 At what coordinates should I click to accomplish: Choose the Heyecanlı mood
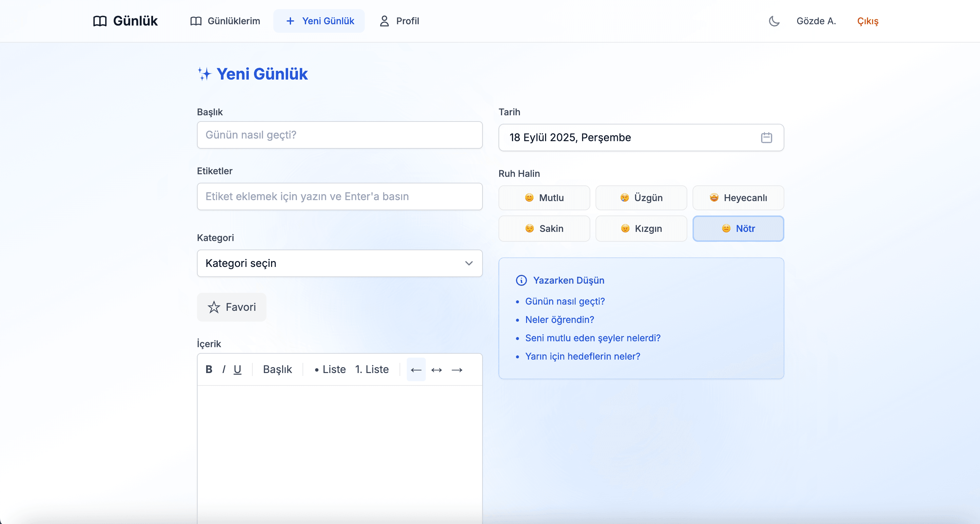(x=738, y=198)
